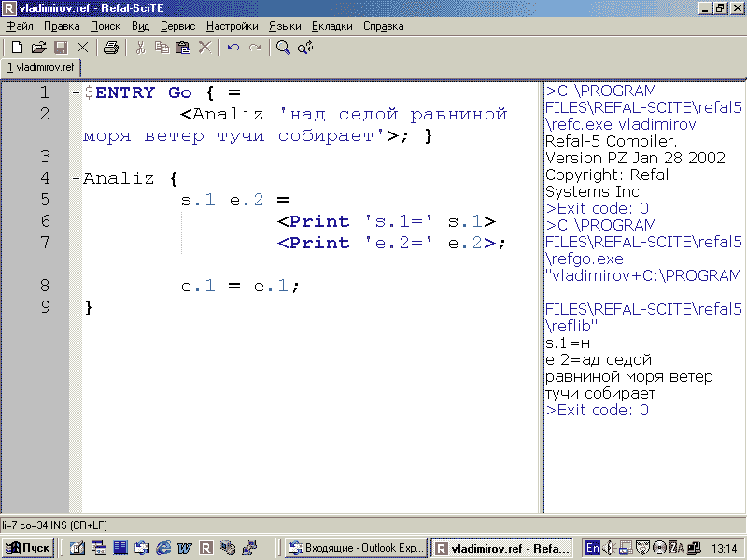Launch Refal-SciTE from quick launch icon

205,548
